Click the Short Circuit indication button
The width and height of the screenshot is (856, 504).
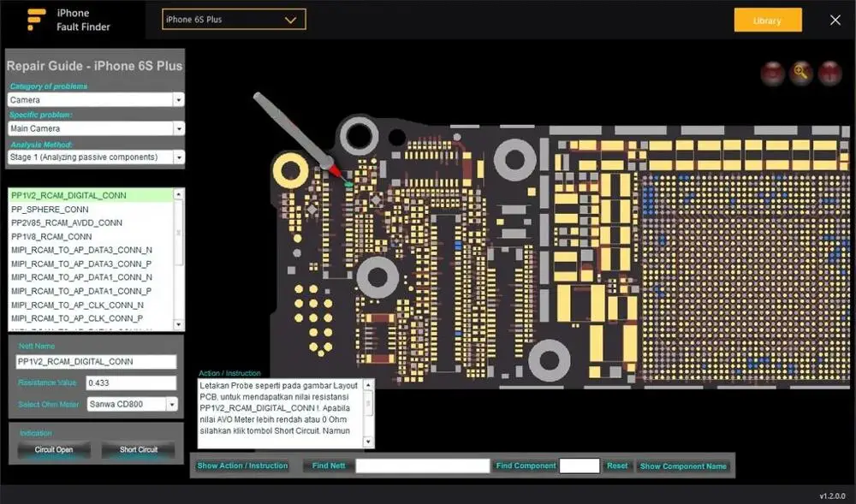pyautogui.click(x=138, y=449)
